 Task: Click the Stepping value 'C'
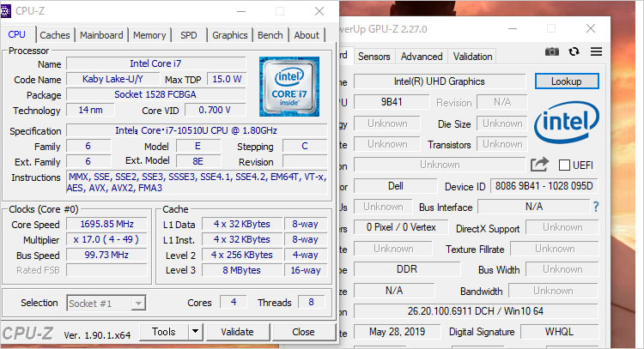point(305,146)
